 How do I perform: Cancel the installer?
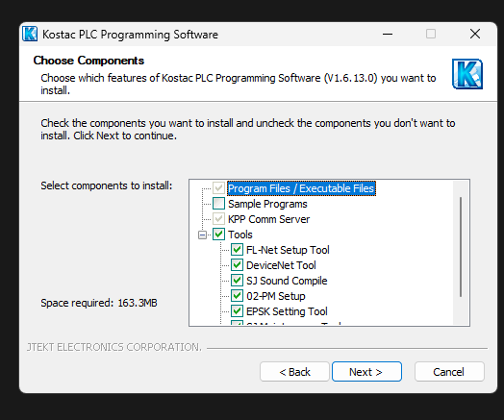tap(449, 372)
